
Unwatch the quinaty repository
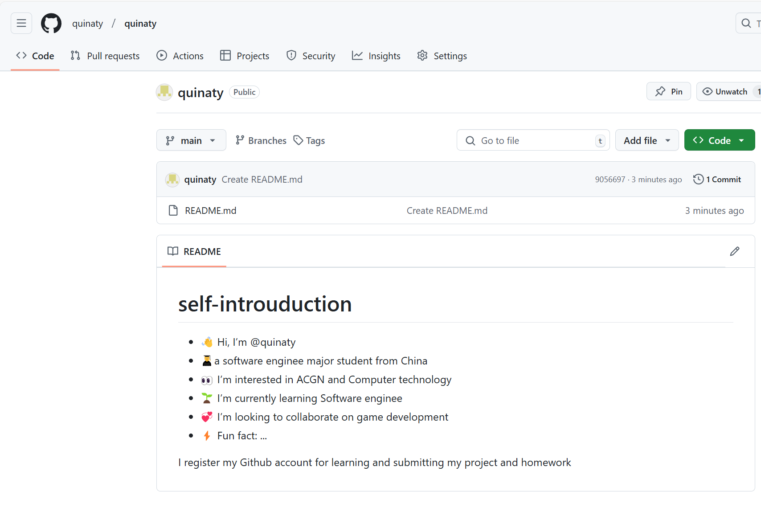click(725, 91)
